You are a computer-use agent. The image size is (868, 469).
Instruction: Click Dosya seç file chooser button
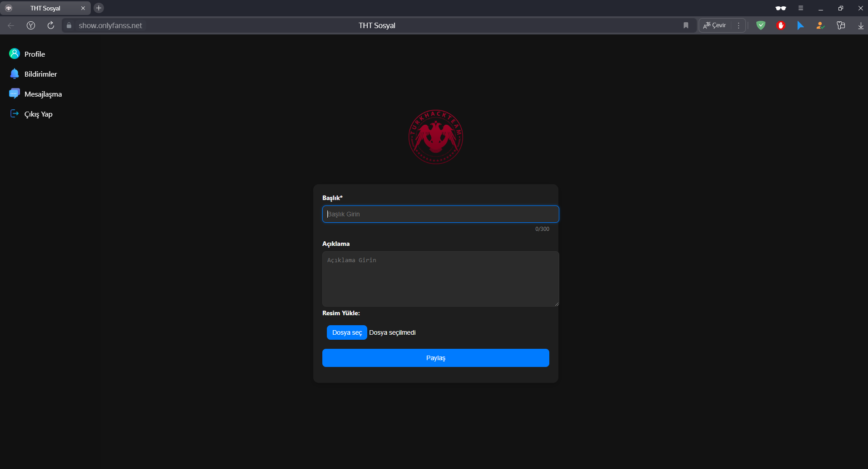coord(347,332)
